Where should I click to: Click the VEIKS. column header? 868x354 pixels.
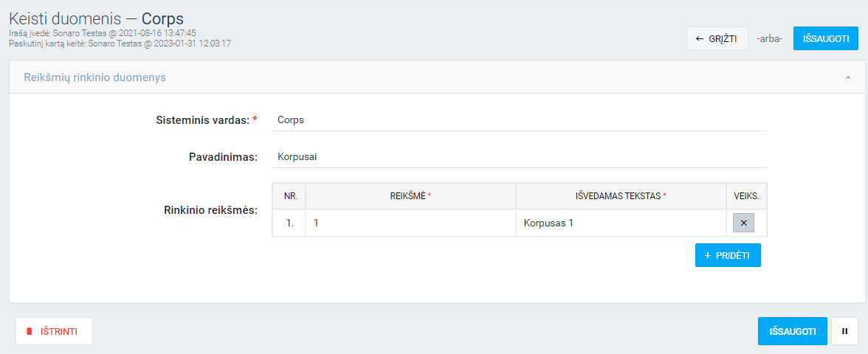tap(746, 196)
